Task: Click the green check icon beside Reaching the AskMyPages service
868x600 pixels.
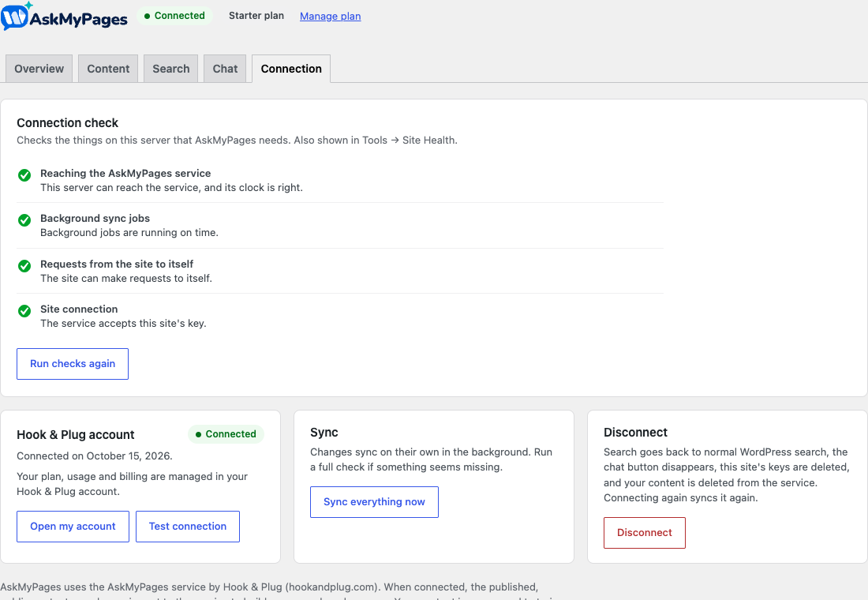Action: (24, 175)
